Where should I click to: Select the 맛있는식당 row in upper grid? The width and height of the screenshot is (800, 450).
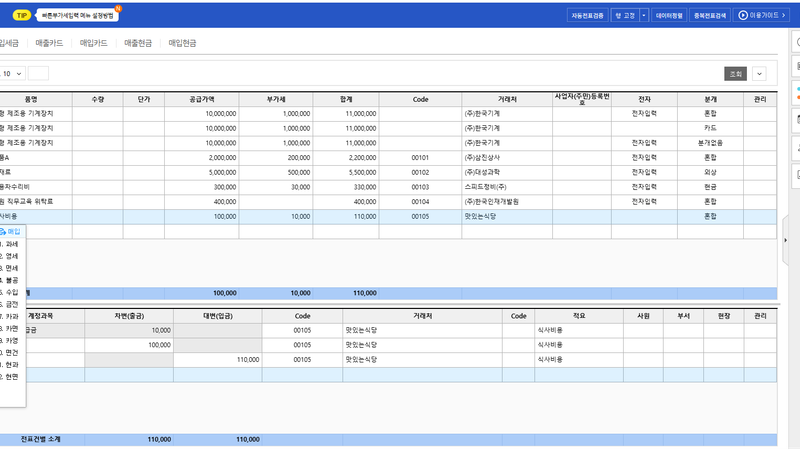coord(388,216)
